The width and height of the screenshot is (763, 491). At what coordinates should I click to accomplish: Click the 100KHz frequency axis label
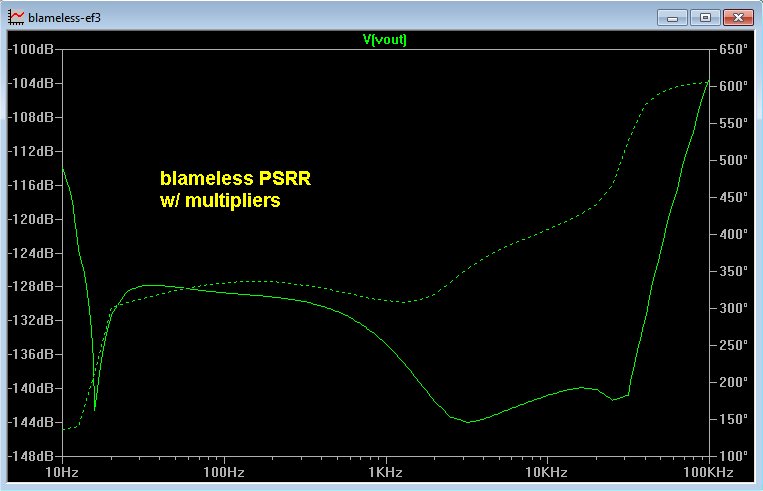point(708,472)
